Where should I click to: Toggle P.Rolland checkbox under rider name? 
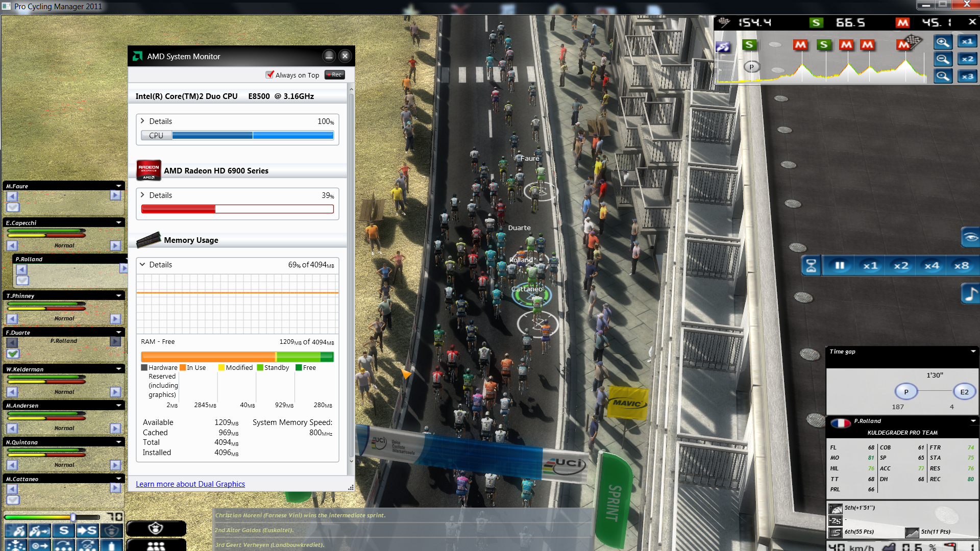[x=22, y=280]
